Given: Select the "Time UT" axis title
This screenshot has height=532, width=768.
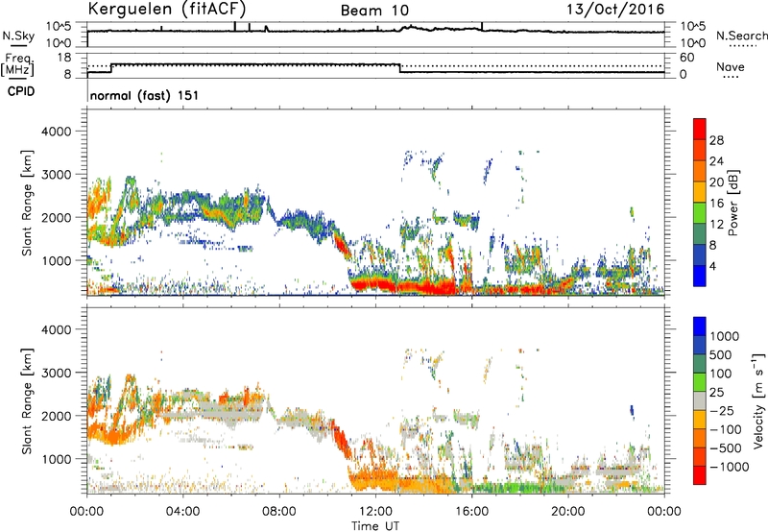Looking at the screenshot, I should tap(375, 526).
